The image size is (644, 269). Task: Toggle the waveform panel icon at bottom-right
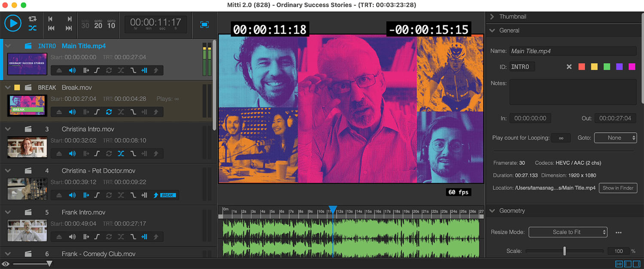pyautogui.click(x=619, y=264)
